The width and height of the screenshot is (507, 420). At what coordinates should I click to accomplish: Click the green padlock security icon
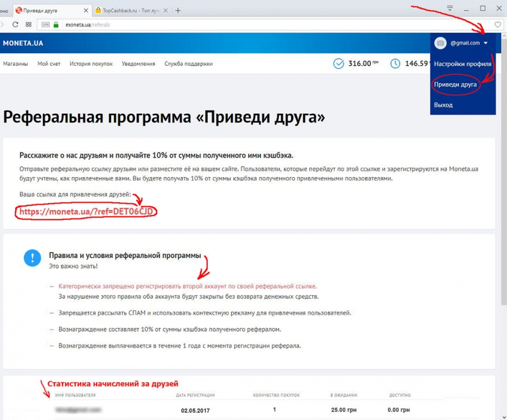pyautogui.click(x=56, y=25)
